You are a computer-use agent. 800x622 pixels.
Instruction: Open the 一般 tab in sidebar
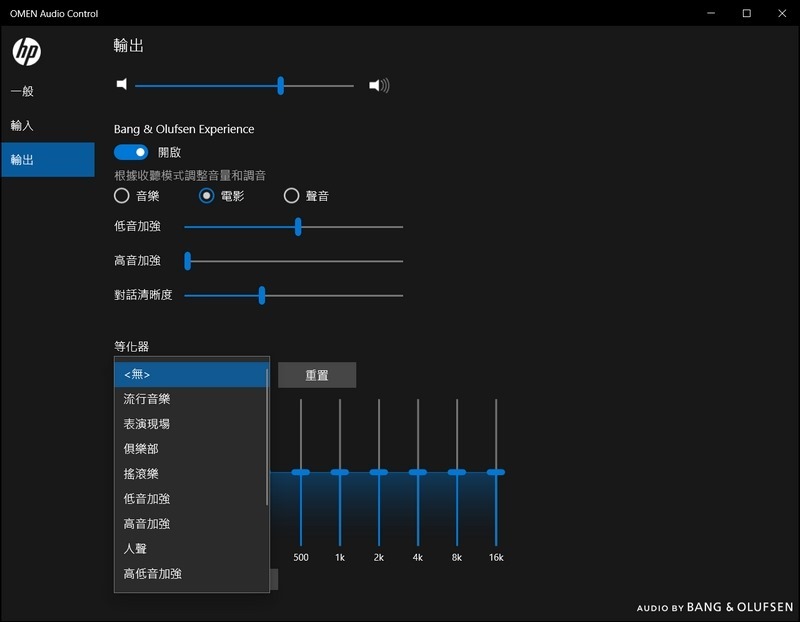click(47, 91)
